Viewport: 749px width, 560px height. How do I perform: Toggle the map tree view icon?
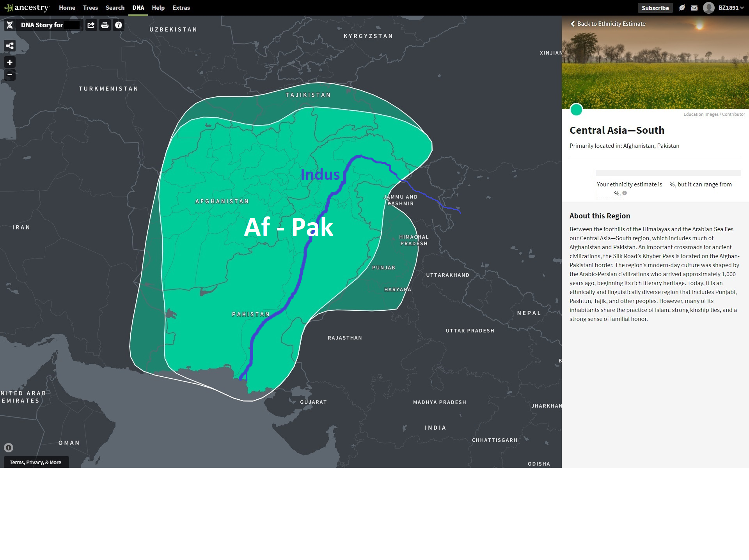[x=10, y=46]
